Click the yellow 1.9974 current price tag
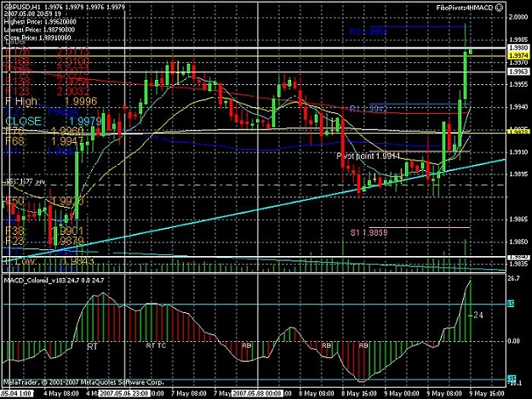The height and width of the screenshot is (399, 532). pos(518,55)
